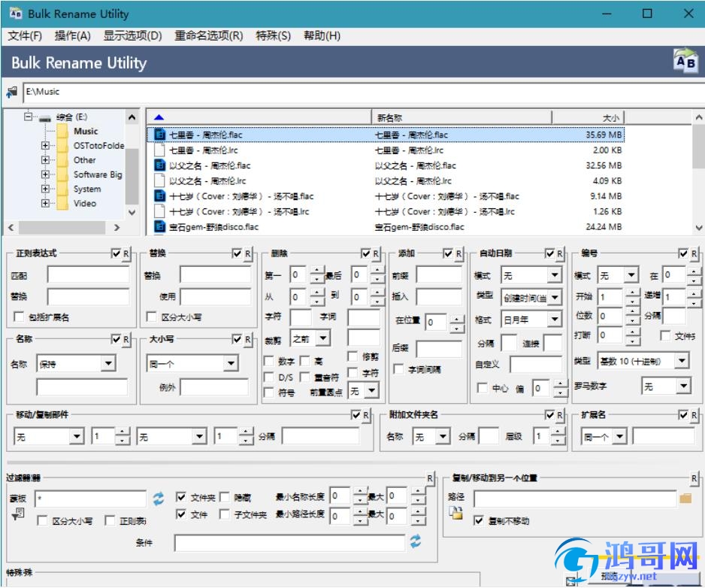The image size is (705, 588).
Task: Click the 综合 (E:) drive icon
Action: tap(44, 118)
